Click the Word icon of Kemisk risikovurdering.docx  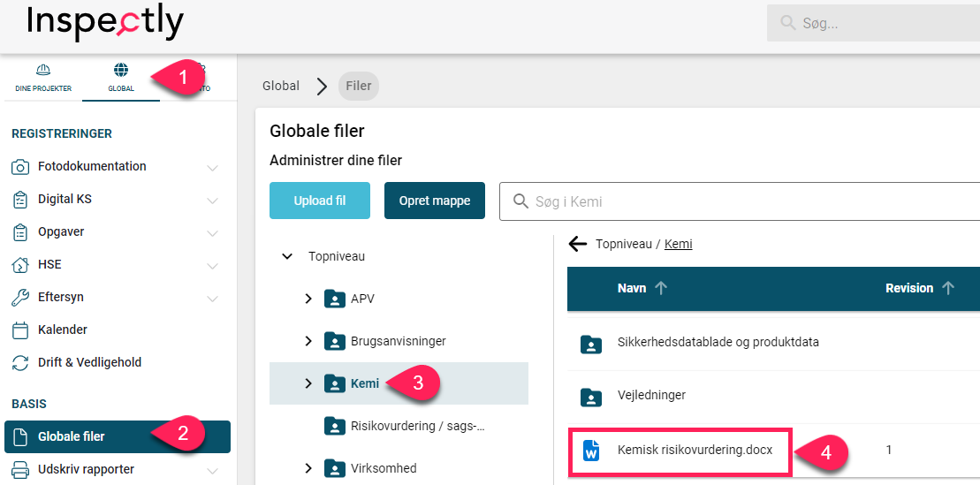coord(590,450)
